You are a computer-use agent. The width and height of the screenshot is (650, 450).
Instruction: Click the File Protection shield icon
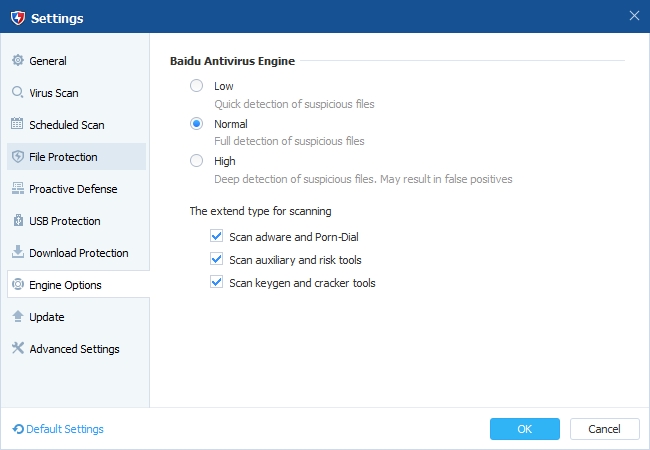tap(17, 157)
